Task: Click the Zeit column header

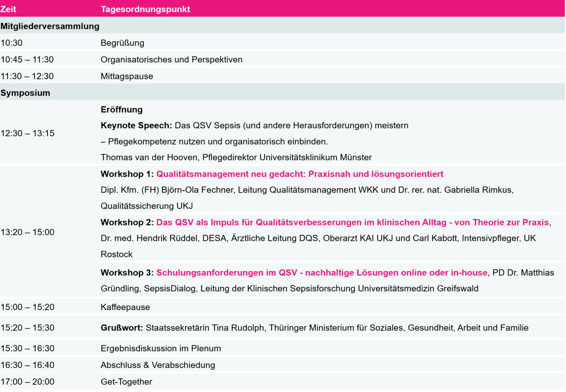Action: point(9,9)
